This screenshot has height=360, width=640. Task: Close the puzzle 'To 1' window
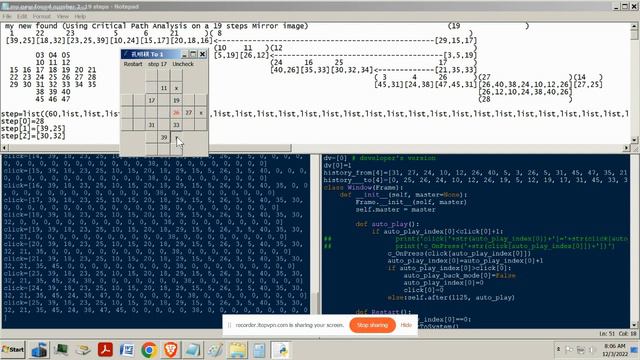click(202, 54)
